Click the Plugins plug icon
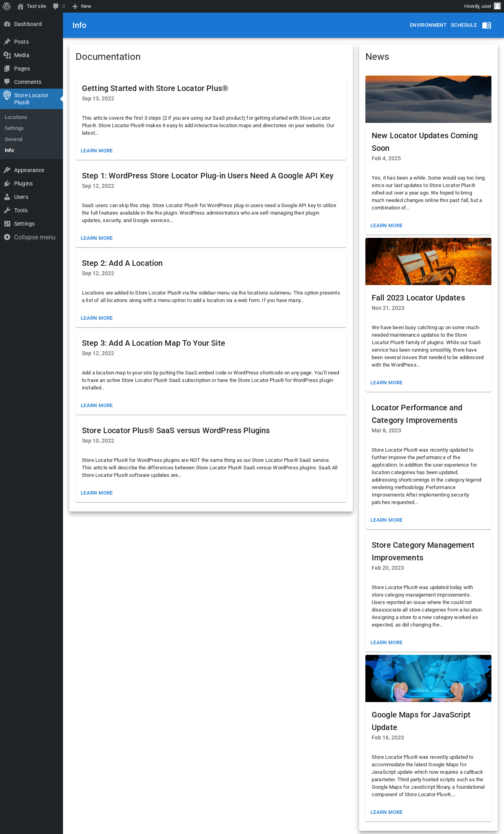 (7, 183)
